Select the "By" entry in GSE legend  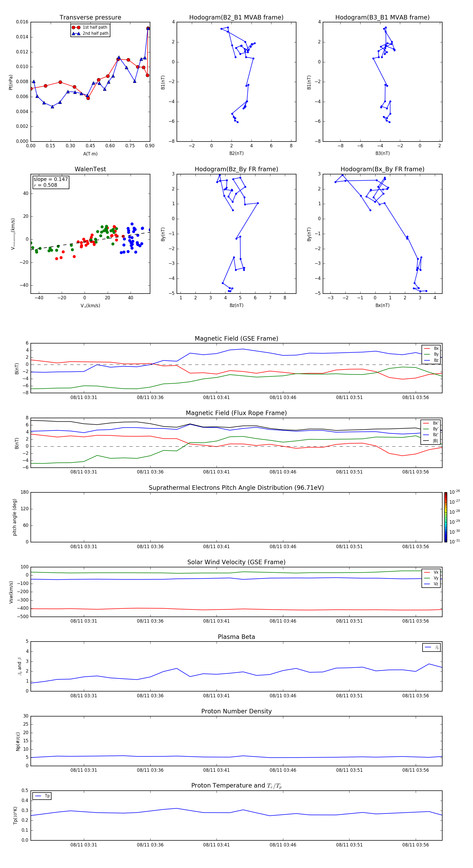pyautogui.click(x=431, y=355)
